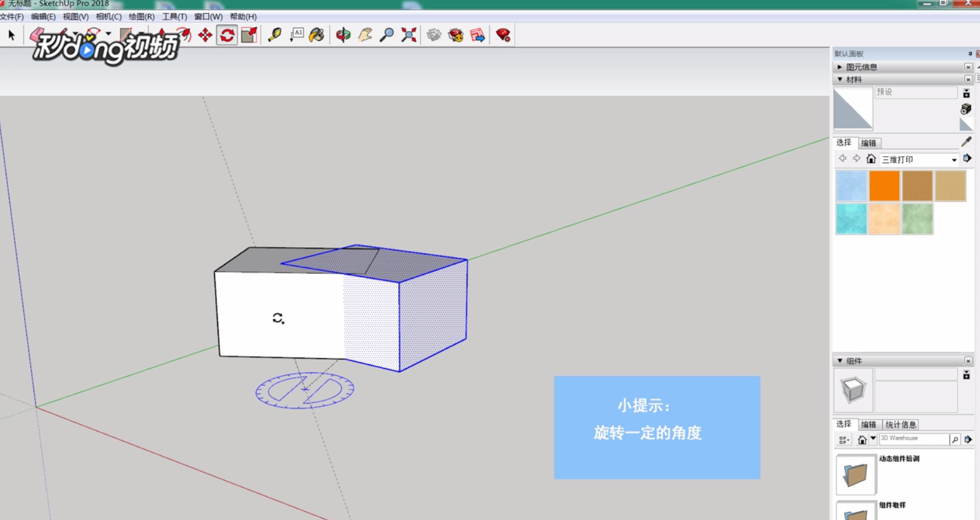Toggle the secondary selection pane arrow icon

[968, 158]
